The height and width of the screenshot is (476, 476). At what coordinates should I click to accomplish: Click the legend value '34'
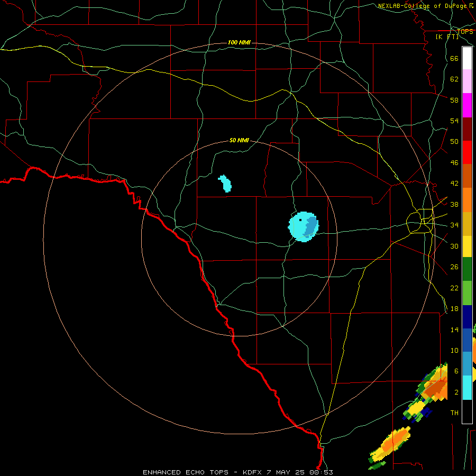pos(454,225)
